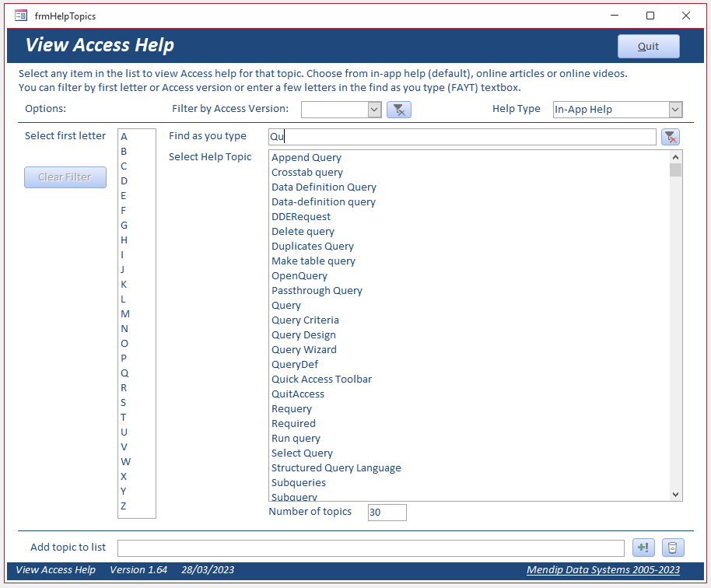This screenshot has width=711, height=588.
Task: Open the Filter by Access Version dropdown
Action: [374, 110]
